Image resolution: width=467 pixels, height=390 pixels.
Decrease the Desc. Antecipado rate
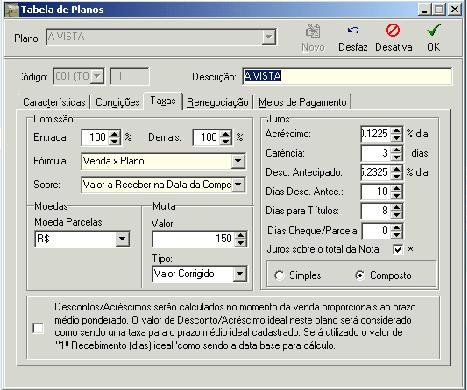click(x=396, y=176)
